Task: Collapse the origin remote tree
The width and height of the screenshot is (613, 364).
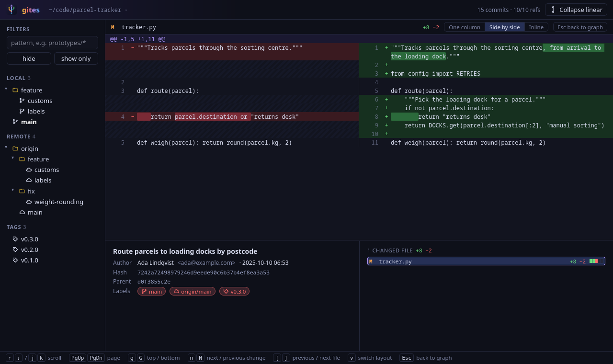Action: pos(6,148)
